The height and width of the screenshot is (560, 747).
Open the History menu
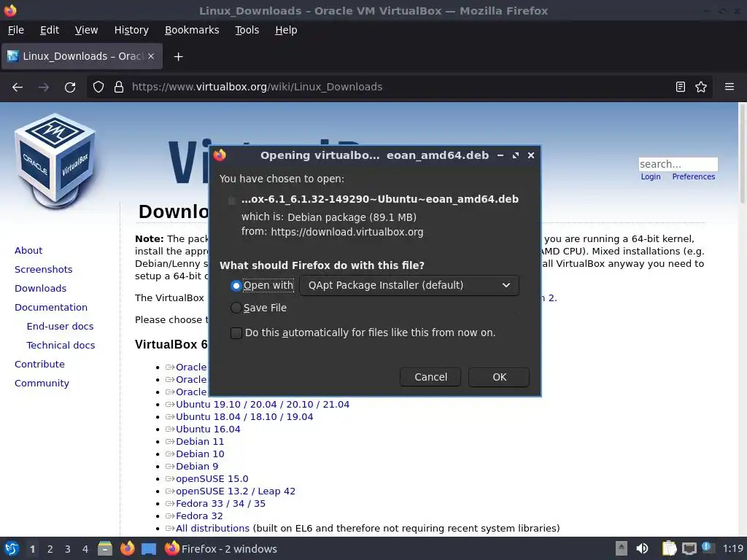(131, 30)
